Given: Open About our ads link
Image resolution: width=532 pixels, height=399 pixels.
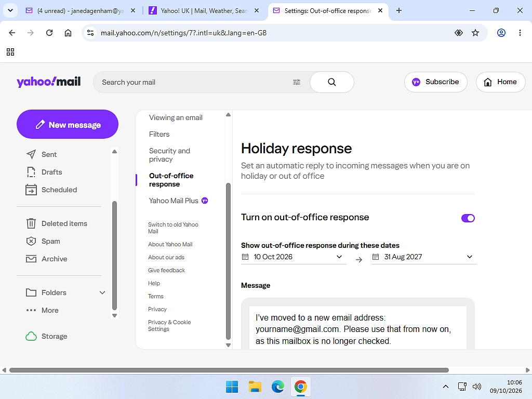Looking at the screenshot, I should [166, 257].
